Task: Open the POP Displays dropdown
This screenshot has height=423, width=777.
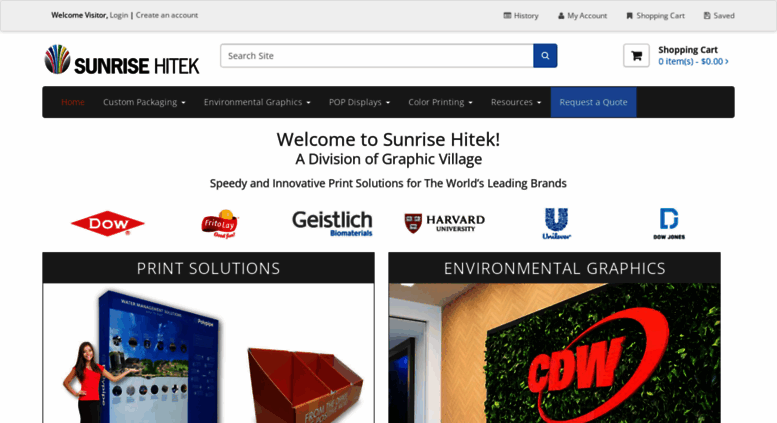Action: [359, 102]
